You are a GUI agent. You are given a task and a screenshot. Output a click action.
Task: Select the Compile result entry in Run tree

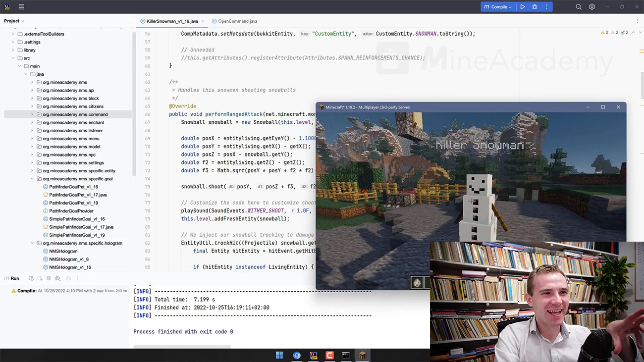point(69,291)
